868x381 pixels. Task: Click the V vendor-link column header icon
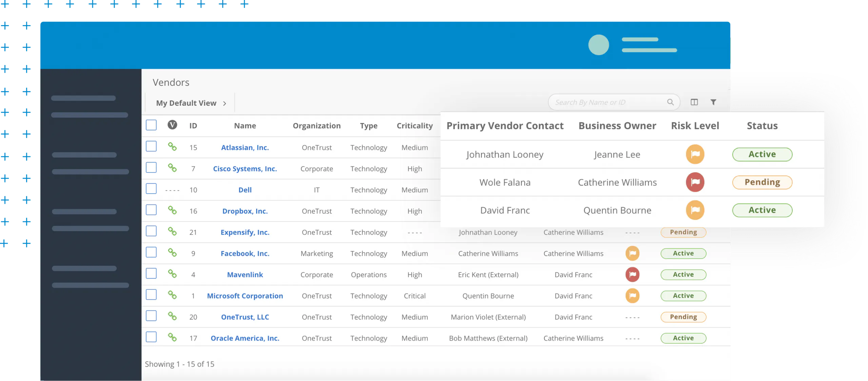[x=173, y=125]
